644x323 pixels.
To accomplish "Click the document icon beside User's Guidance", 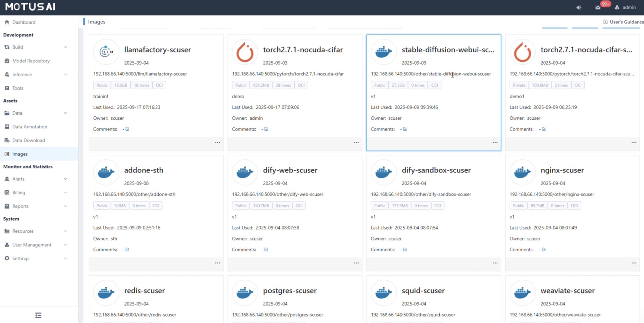I will point(605,21).
